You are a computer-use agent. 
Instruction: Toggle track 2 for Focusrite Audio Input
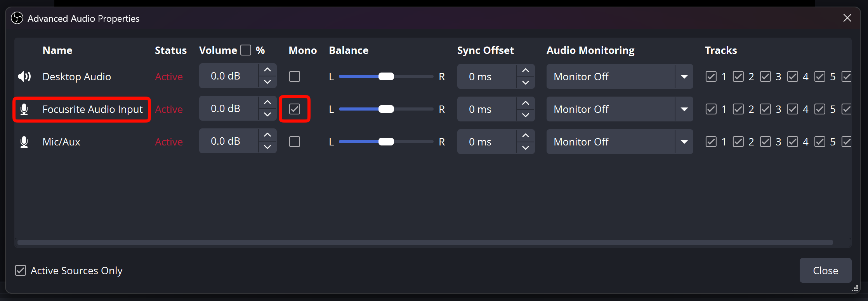(x=738, y=109)
